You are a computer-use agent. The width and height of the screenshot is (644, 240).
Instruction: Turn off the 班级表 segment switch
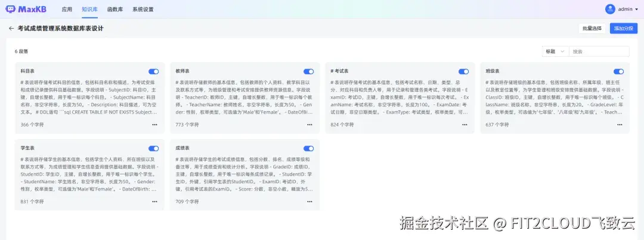point(618,72)
